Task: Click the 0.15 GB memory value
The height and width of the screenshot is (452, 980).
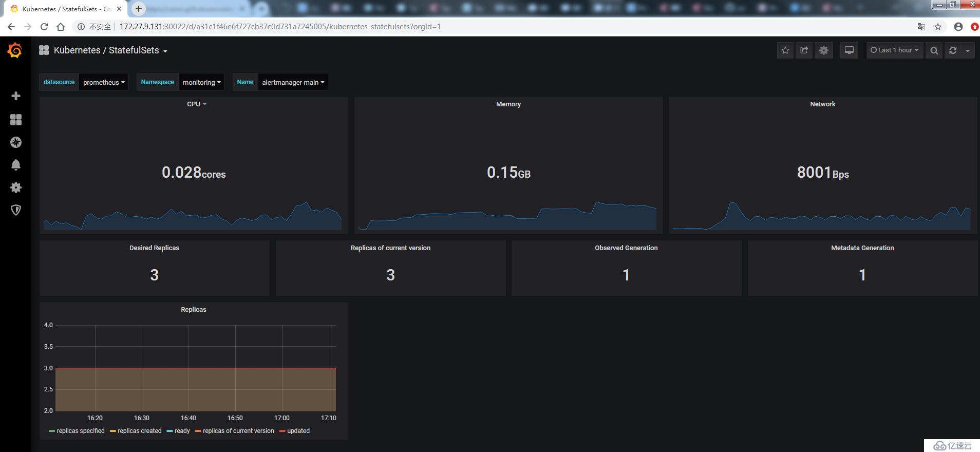Action: point(508,173)
